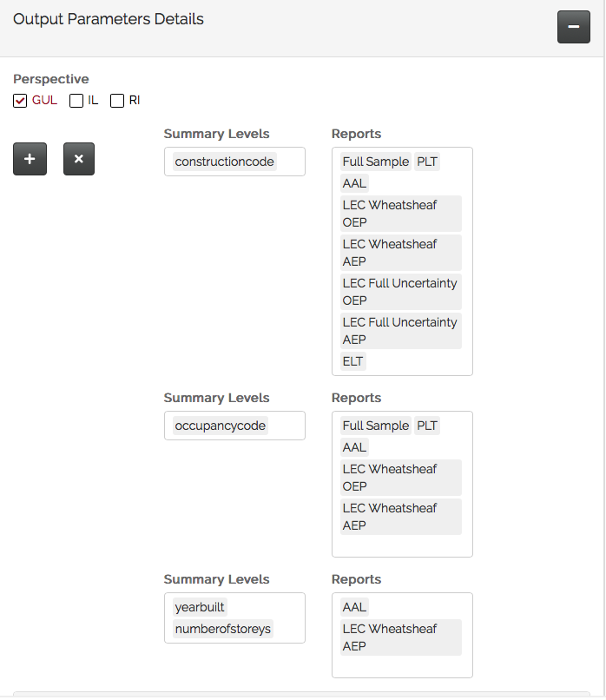Image resolution: width=606 pixels, height=700 pixels.
Task: Click the constructioncode summary level tag
Action: coord(224,162)
